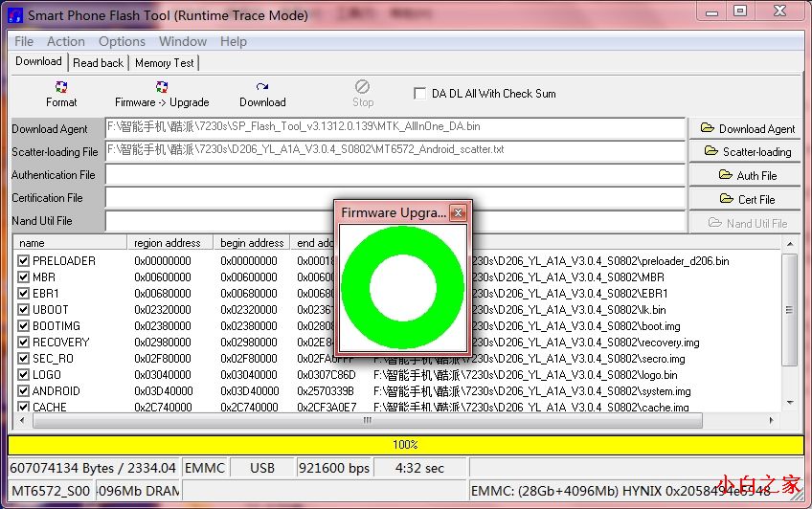The image size is (812, 509).
Task: Click the 0x02980000 region address of RECOVERY
Action: (162, 342)
